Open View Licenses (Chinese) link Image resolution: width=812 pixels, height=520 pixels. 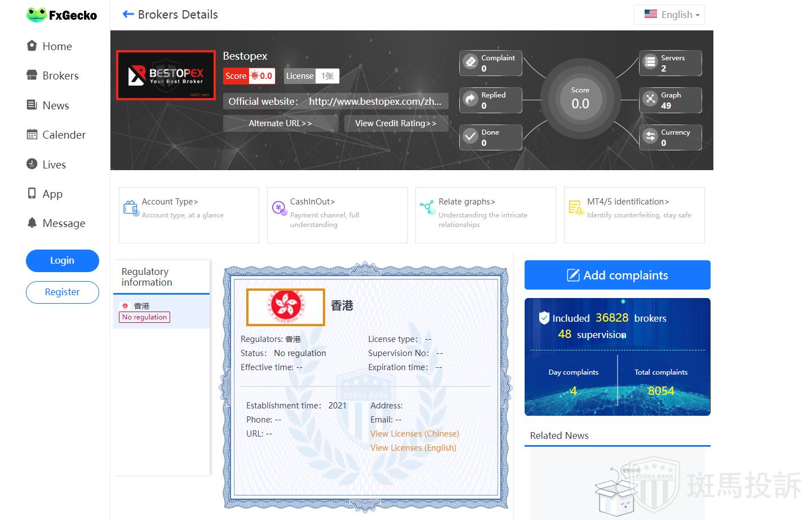[414, 434]
